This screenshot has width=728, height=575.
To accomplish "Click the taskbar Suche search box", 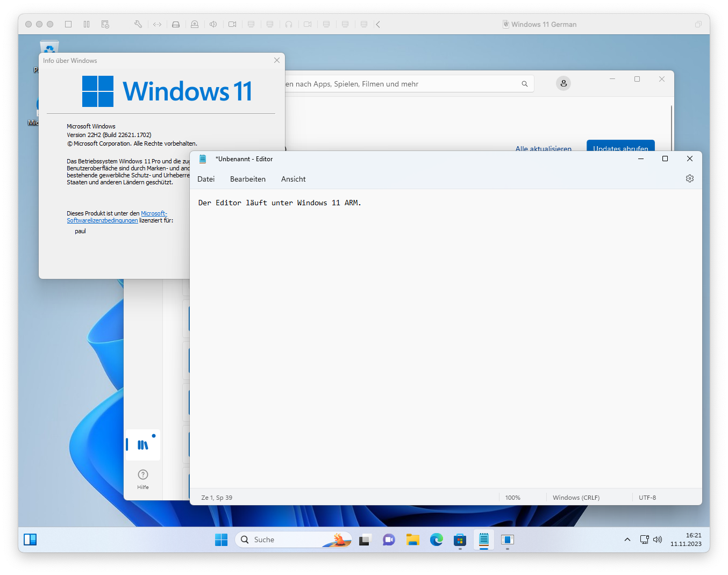I will 294,540.
